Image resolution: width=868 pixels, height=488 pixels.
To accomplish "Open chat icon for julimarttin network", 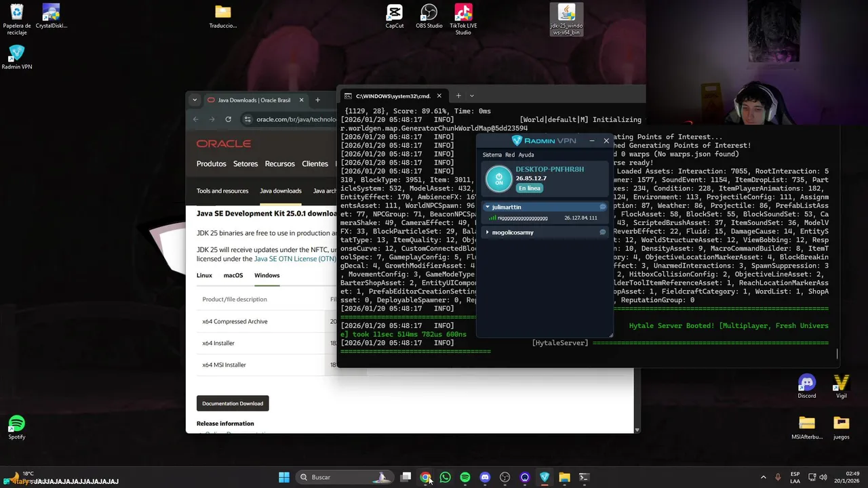I will click(x=602, y=207).
